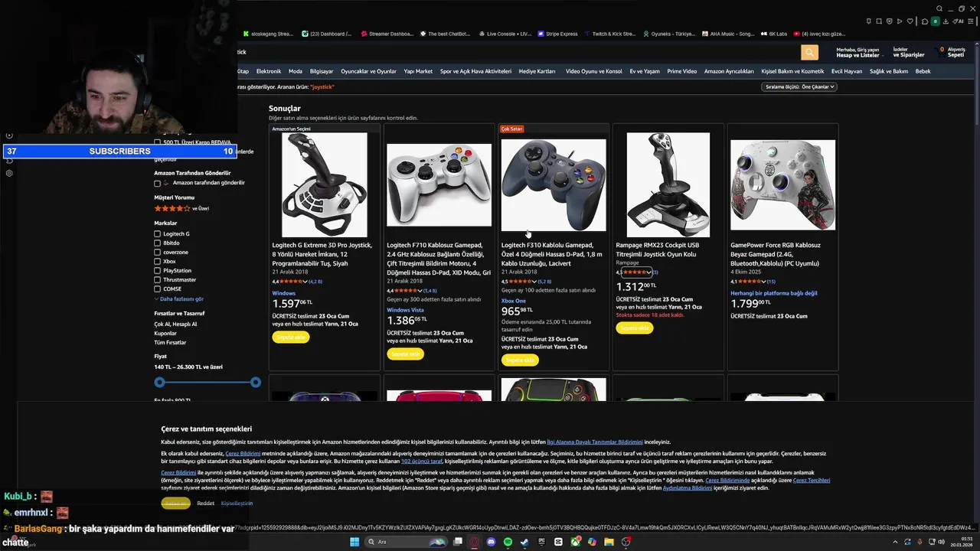Add Logitech F310 gamepad to cart
This screenshot has height=551, width=980.
pyautogui.click(x=520, y=360)
